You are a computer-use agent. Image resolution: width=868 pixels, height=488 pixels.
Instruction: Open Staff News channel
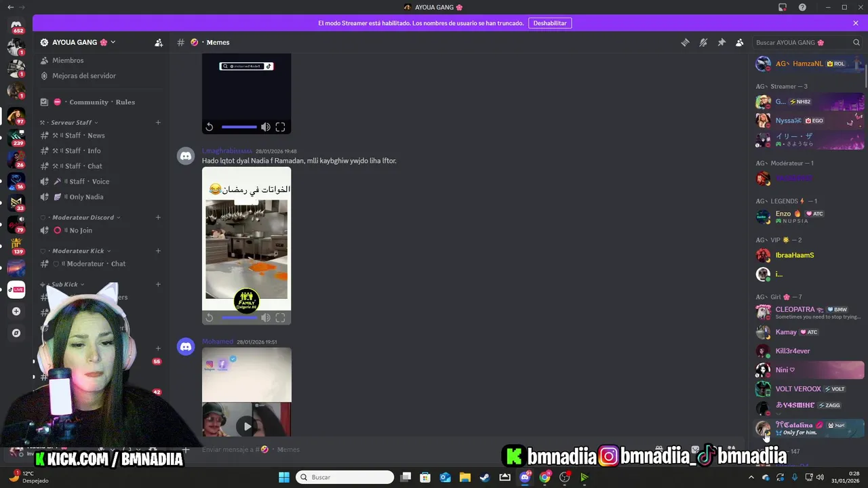pos(100,136)
